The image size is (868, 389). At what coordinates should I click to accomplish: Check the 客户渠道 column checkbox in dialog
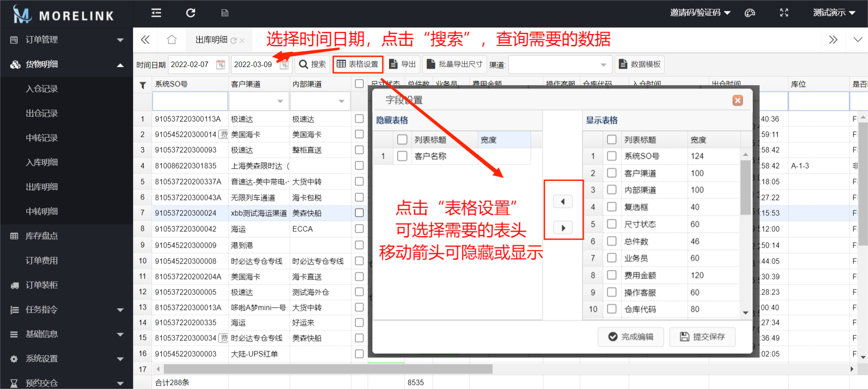[x=612, y=173]
